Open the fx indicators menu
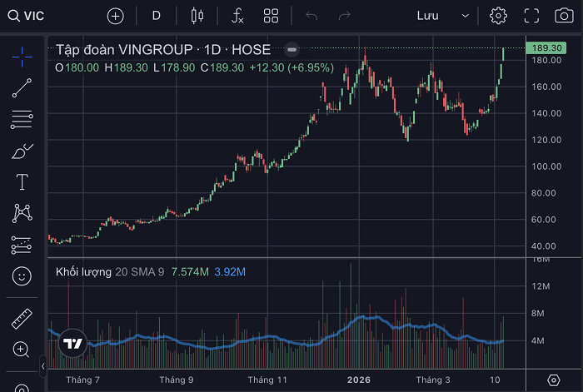This screenshot has width=583, height=392. click(237, 15)
